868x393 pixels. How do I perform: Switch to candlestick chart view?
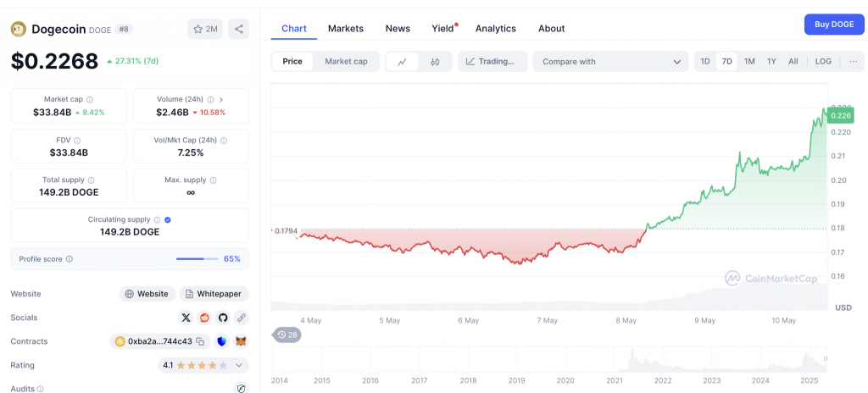[435, 62]
